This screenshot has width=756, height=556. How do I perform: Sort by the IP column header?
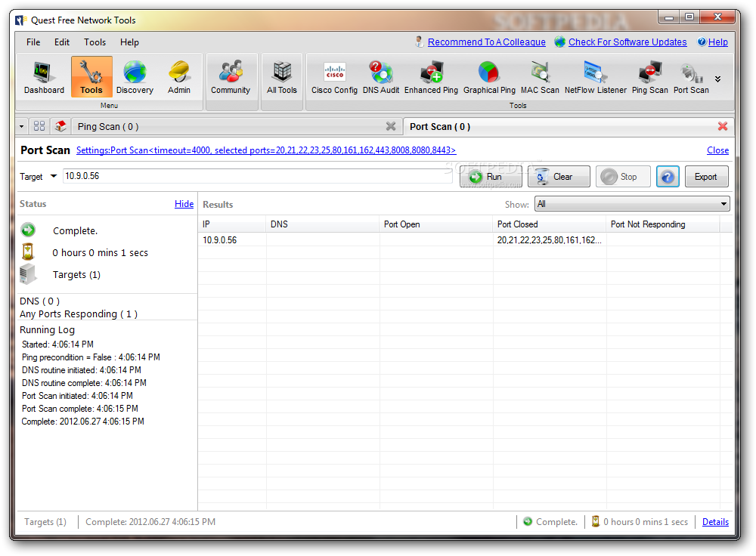[x=232, y=224]
